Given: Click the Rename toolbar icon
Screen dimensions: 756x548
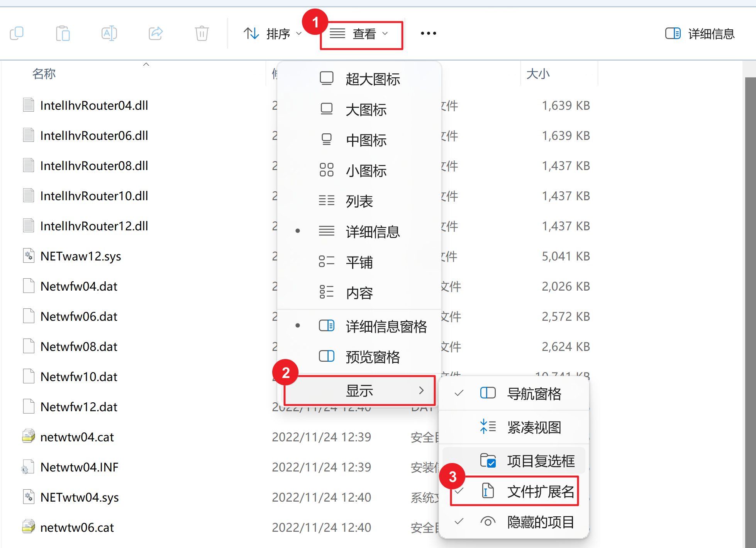Looking at the screenshot, I should pyautogui.click(x=109, y=33).
